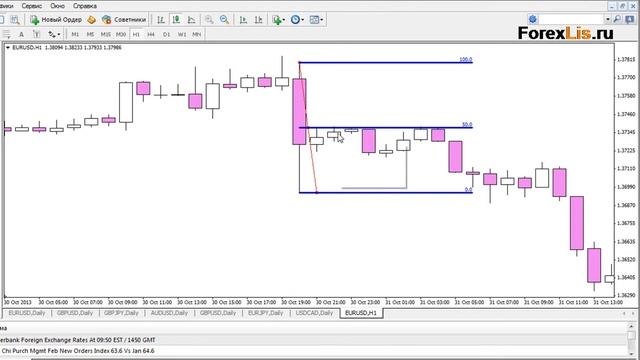The image size is (640, 360).
Task: Open the arrows objects dropdown
Action: pyautogui.click(x=54, y=35)
